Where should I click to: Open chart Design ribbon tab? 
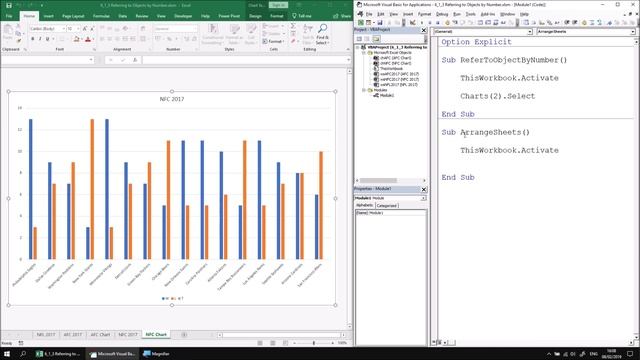point(255,16)
